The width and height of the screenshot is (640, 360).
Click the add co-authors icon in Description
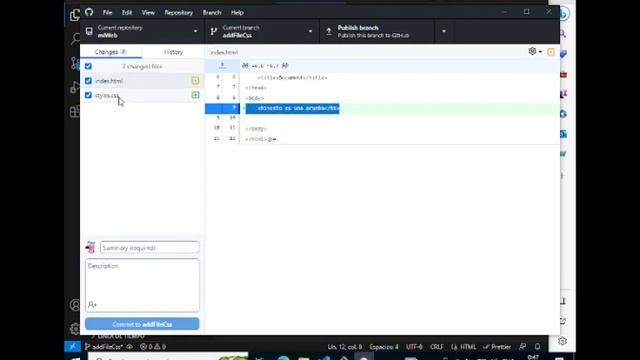click(92, 305)
